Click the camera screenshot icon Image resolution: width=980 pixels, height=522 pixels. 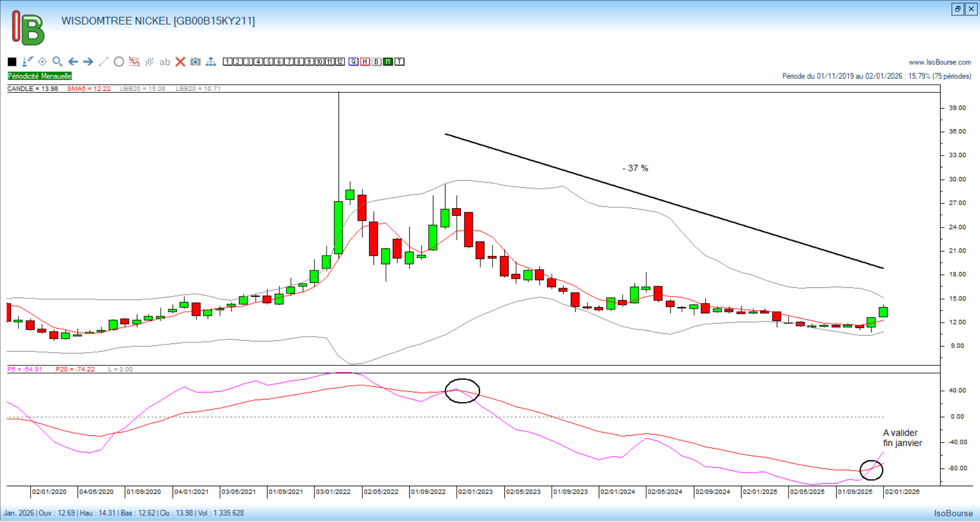click(x=195, y=62)
